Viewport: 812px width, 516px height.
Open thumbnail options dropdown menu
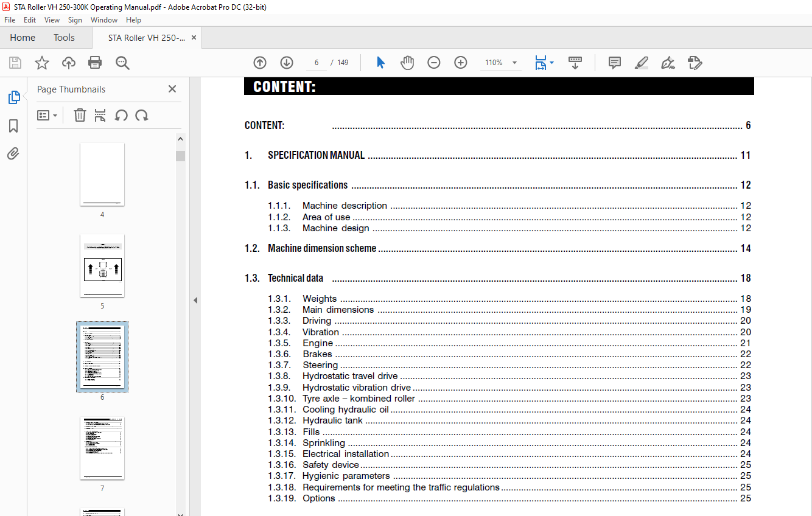pos(47,115)
